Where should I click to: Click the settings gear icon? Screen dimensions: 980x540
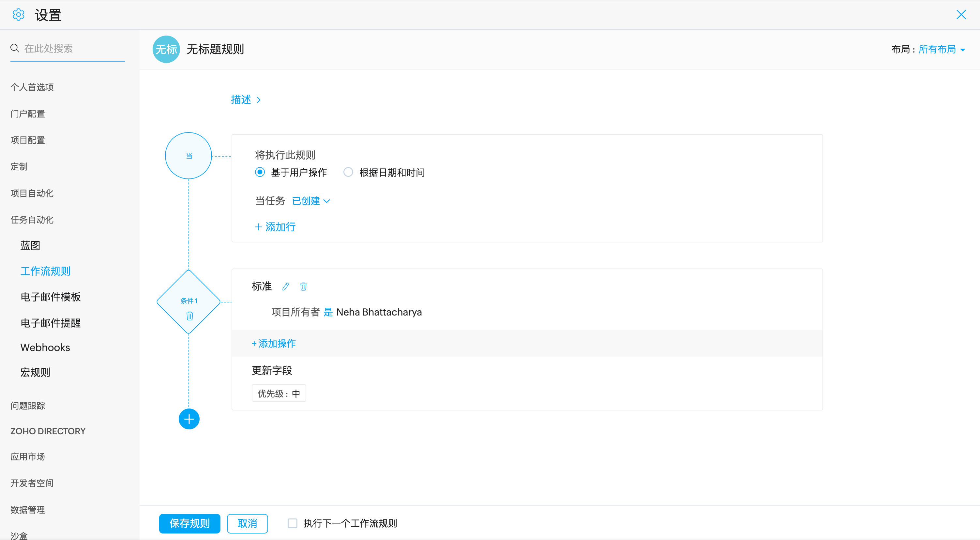tap(18, 15)
